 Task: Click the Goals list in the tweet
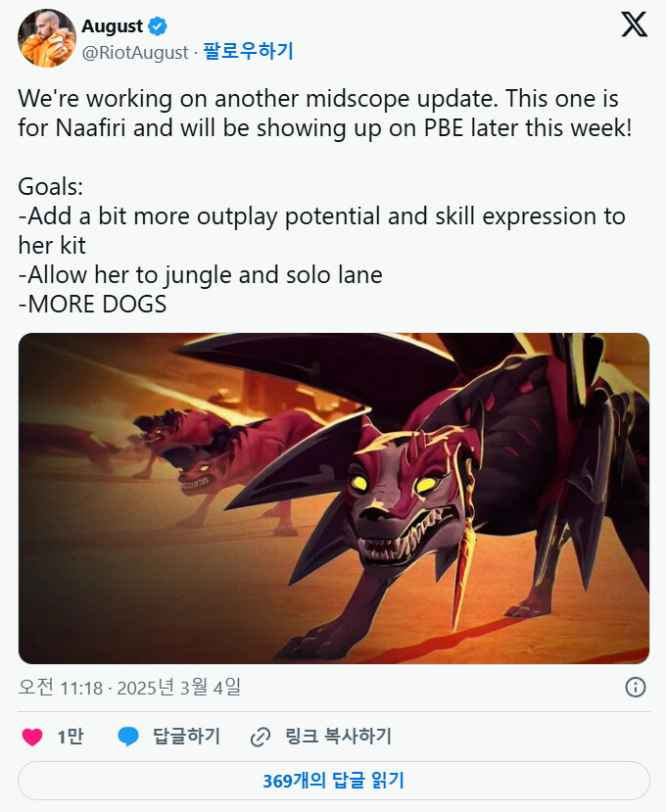(x=321, y=245)
